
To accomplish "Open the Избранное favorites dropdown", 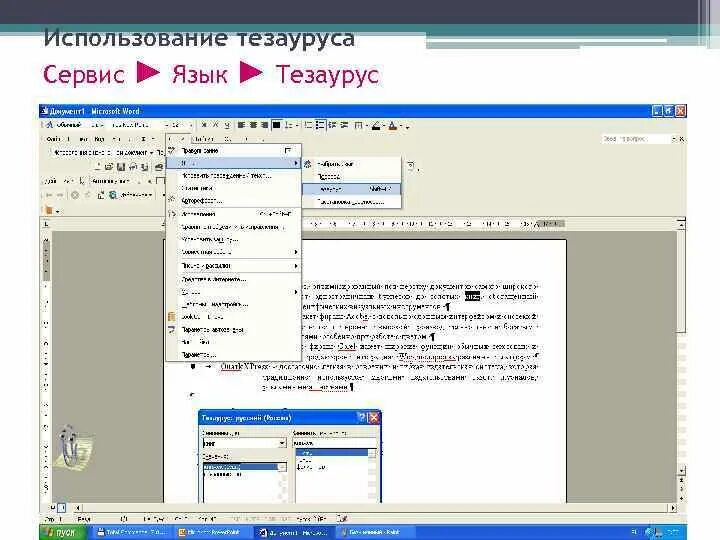I will click(138, 195).
